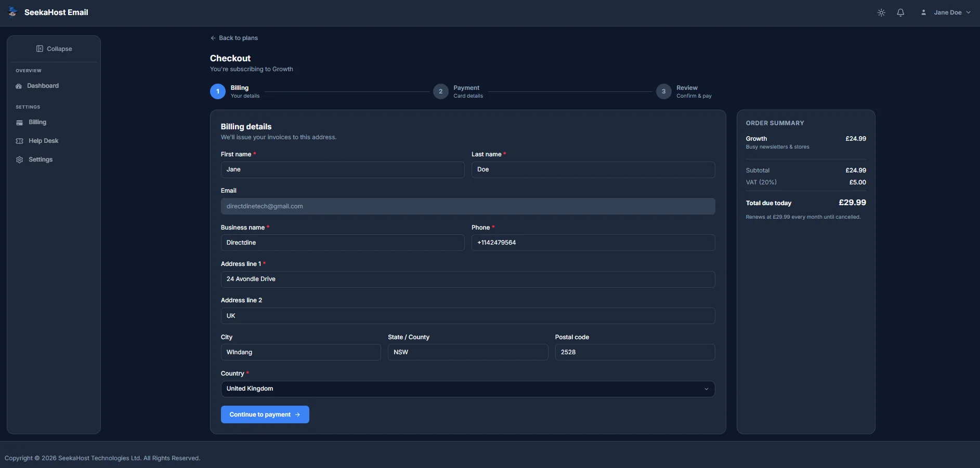The height and width of the screenshot is (468, 980).
Task: Click Continue to payment button
Action: (x=265, y=414)
